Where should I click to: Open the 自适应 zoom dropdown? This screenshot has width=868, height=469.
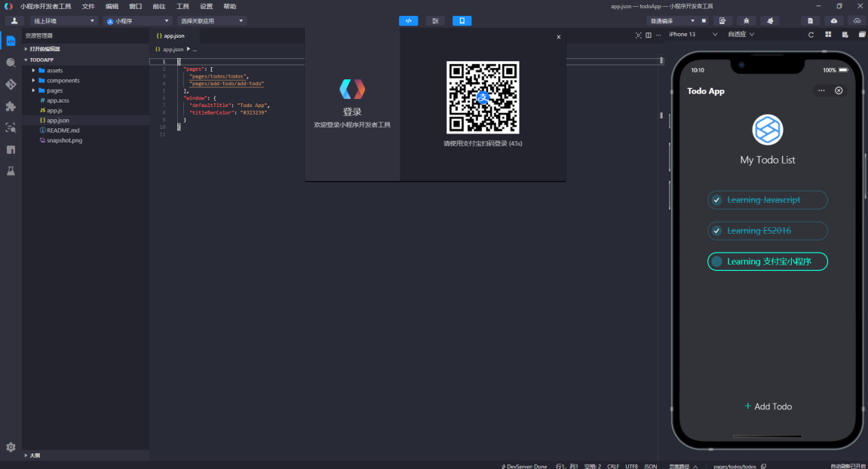(x=741, y=35)
